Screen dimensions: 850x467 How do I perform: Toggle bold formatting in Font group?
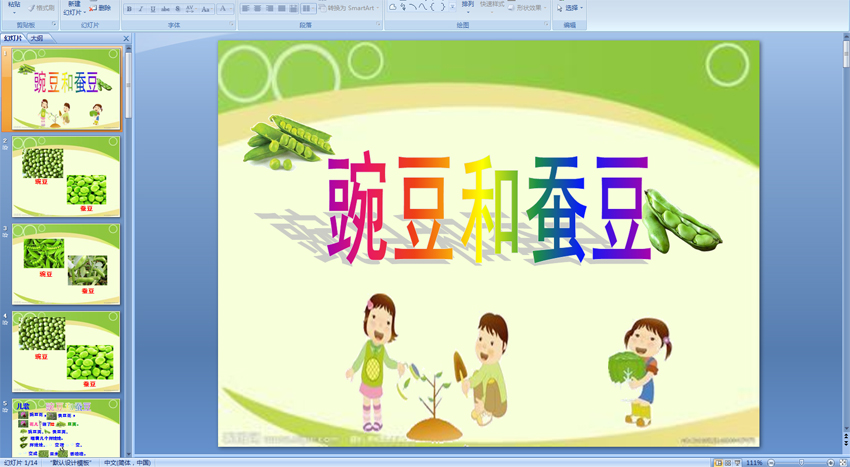coord(129,9)
